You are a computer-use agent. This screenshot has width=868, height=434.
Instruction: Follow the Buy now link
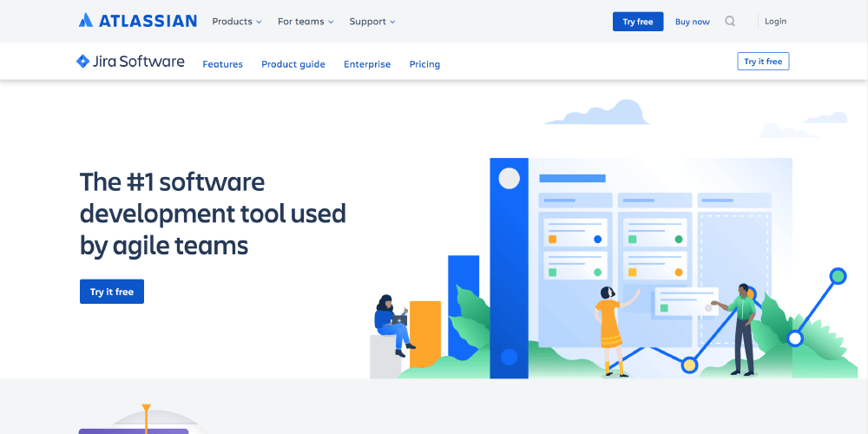coord(692,22)
